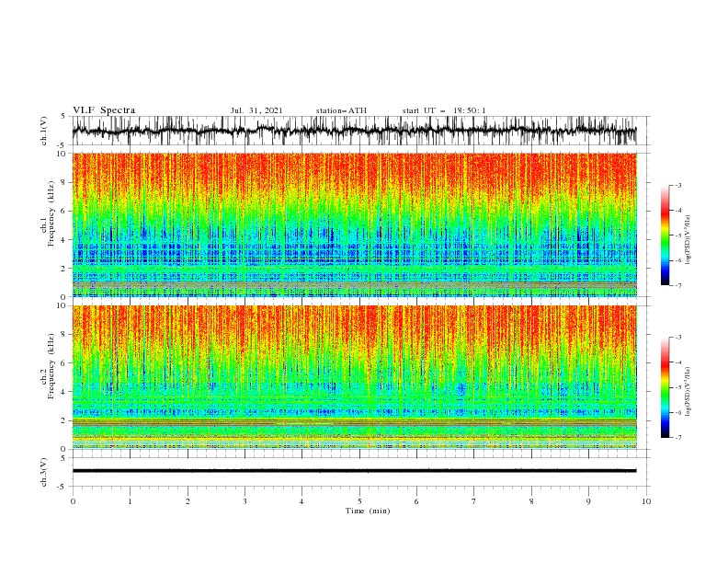Image resolution: width=728 pixels, height=563 pixels.
Task: Click the time axis tick label '10'
Action: tap(646, 501)
